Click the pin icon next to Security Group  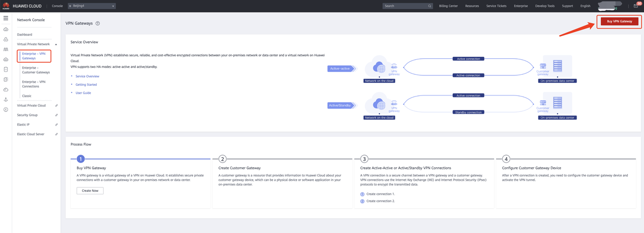[x=56, y=115]
